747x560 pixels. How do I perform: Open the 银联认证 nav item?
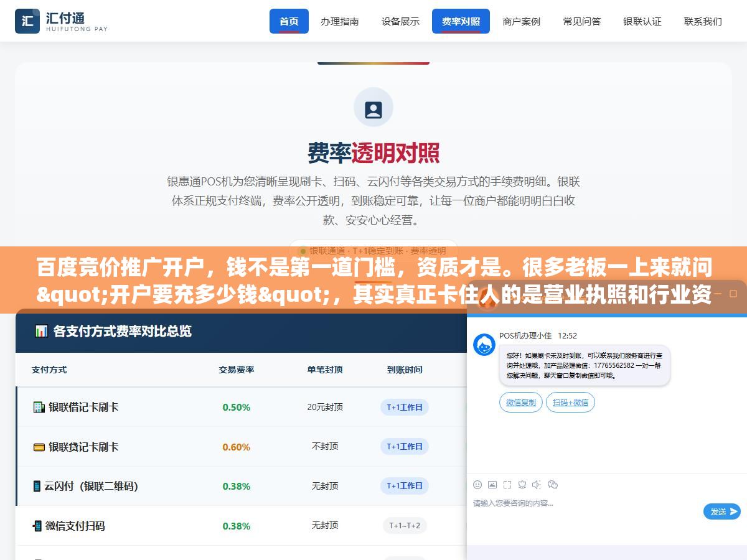pos(642,21)
